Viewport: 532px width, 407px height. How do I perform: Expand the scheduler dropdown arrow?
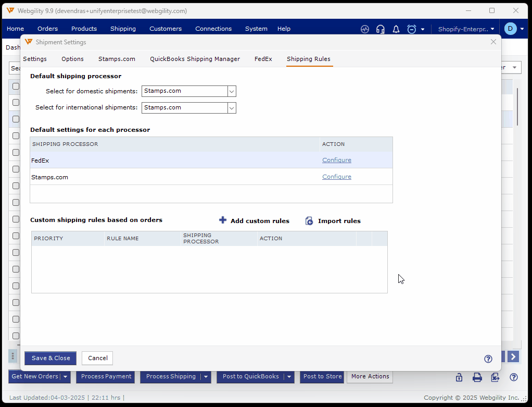click(423, 30)
